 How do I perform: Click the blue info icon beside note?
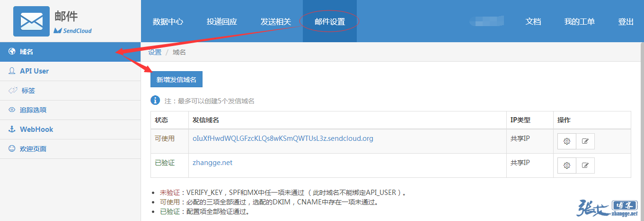[155, 101]
